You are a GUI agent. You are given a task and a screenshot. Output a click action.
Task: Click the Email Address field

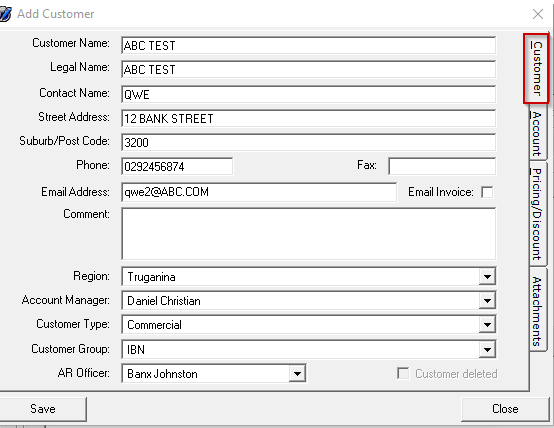(x=259, y=192)
